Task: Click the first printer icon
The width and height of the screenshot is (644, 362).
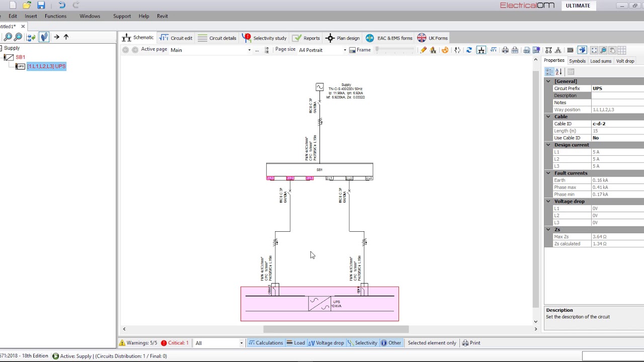Action: click(505, 50)
